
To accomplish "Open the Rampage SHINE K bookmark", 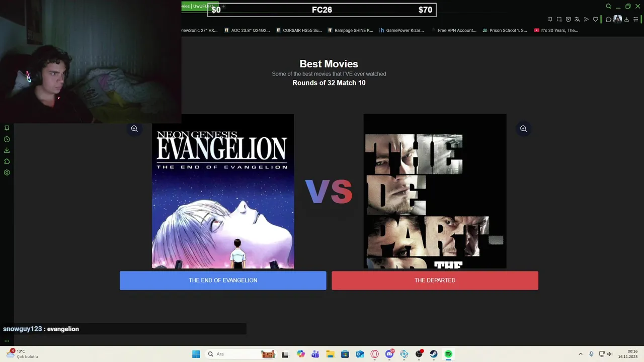I will (350, 30).
